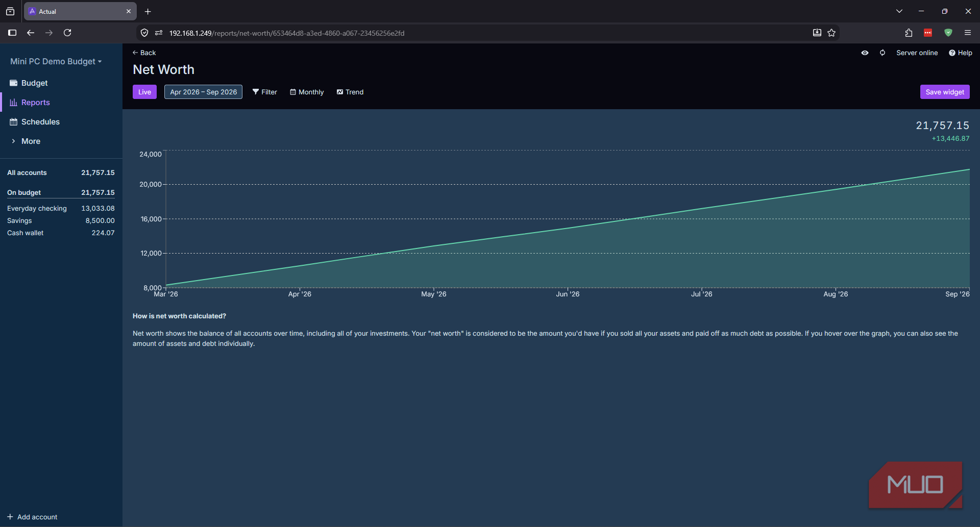Click the install app icon in address bar
The image size is (980, 527).
point(817,33)
